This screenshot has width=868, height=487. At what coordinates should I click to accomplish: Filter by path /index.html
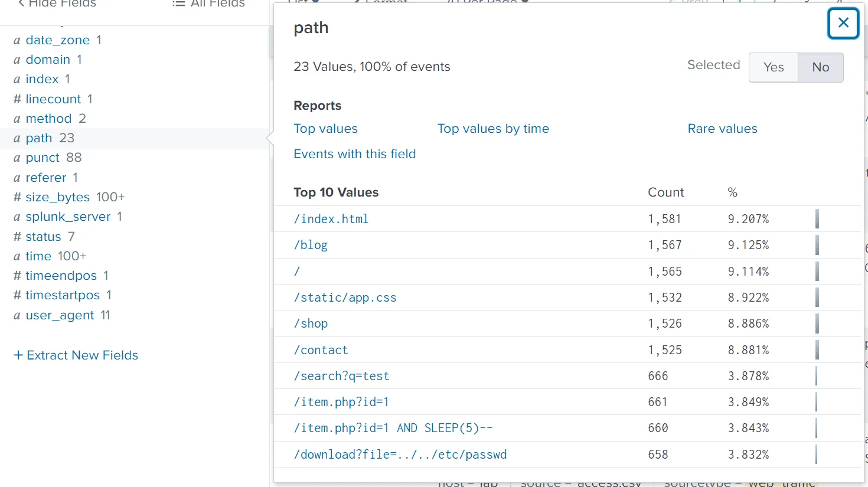tap(331, 219)
